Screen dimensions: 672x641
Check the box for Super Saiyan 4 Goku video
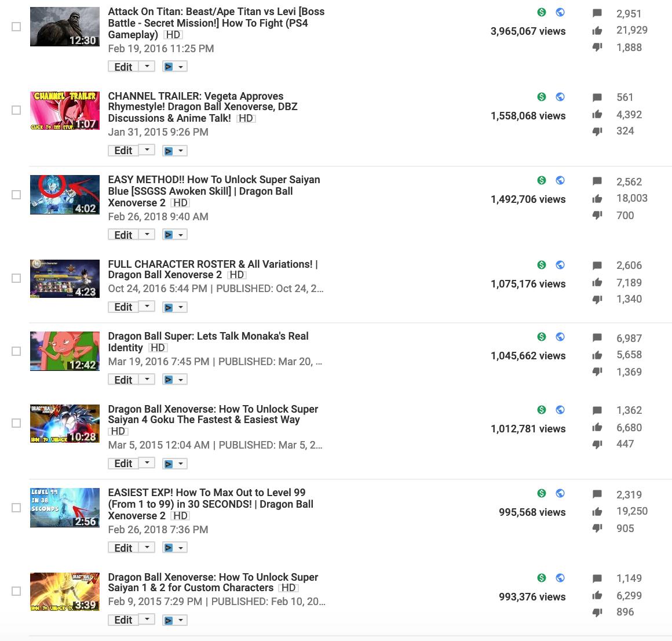click(x=16, y=423)
